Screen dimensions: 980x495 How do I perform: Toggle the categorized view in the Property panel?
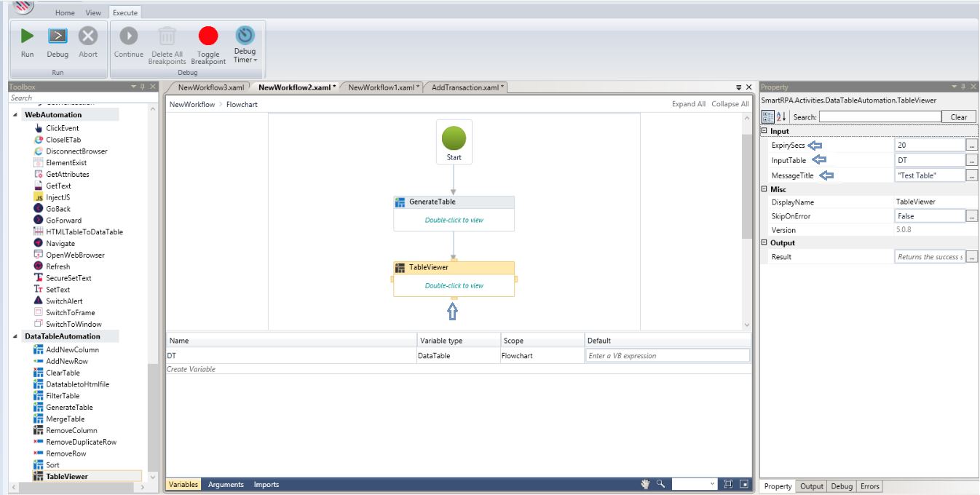(x=767, y=117)
